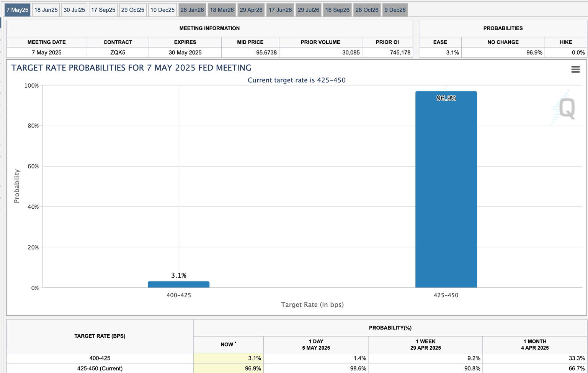Click the small 400-425 probability bar
The width and height of the screenshot is (588, 373).
click(x=178, y=285)
